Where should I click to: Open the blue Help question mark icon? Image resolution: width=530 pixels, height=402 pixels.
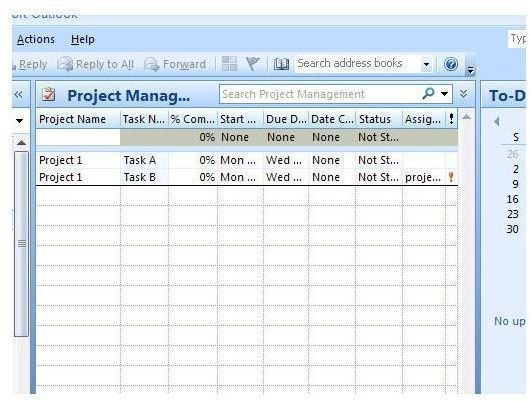point(451,64)
